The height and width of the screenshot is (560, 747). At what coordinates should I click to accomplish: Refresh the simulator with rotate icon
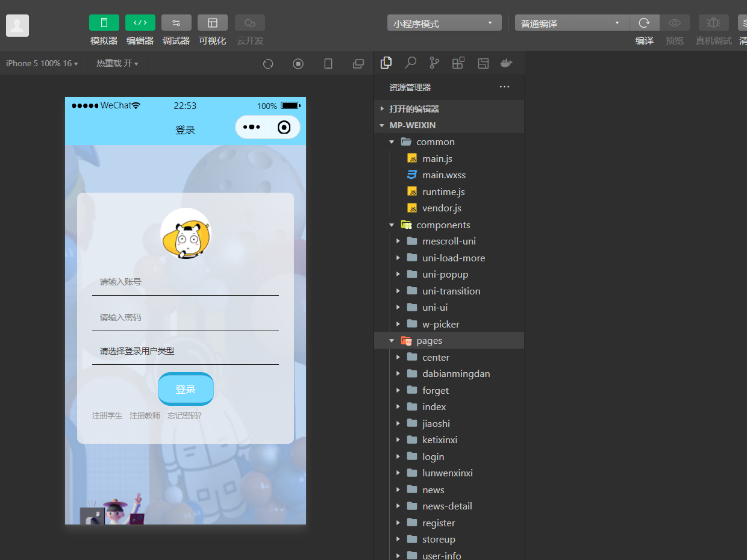[x=268, y=64]
